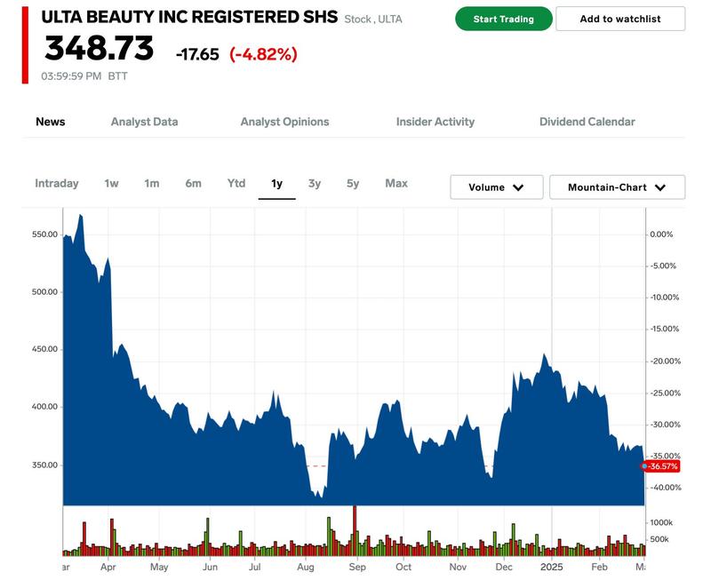Image resolution: width=711 pixels, height=588 pixels.
Task: Select the 1w chart range
Action: click(111, 184)
